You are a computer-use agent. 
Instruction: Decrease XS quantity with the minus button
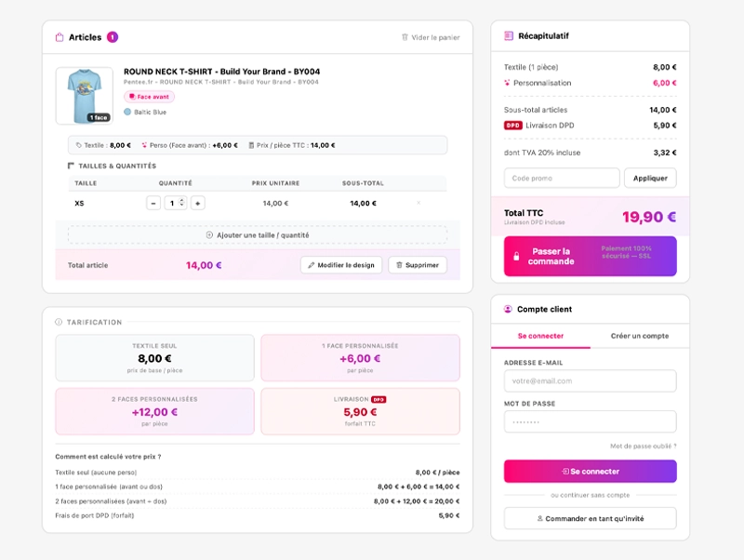(x=153, y=203)
